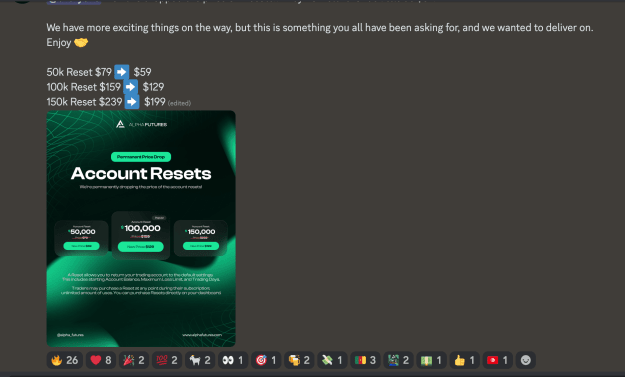
Task: Click the "We have more exciting things" sentence
Action: pyautogui.click(x=320, y=27)
